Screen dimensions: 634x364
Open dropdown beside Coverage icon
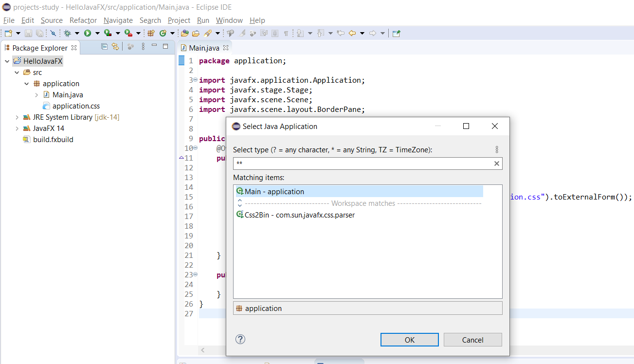(118, 33)
